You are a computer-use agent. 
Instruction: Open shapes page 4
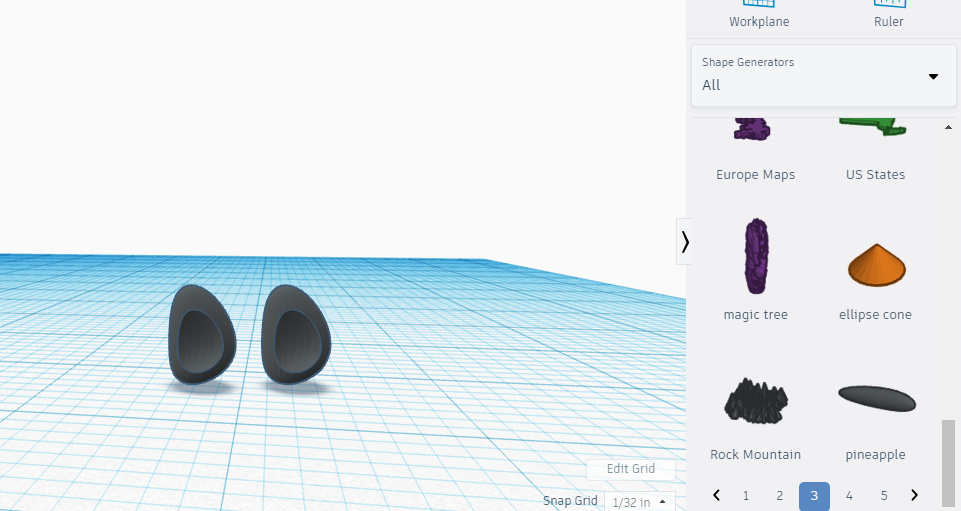point(849,496)
